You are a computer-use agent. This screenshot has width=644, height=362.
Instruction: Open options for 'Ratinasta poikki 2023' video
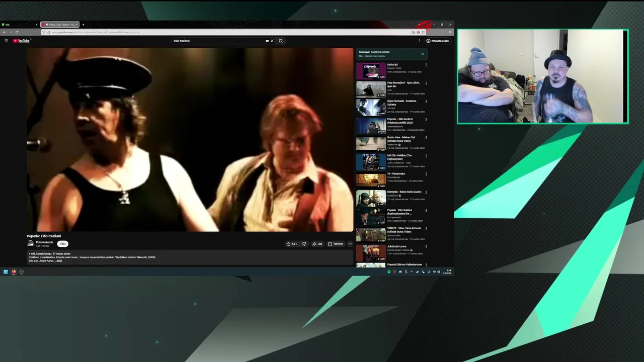(426, 120)
